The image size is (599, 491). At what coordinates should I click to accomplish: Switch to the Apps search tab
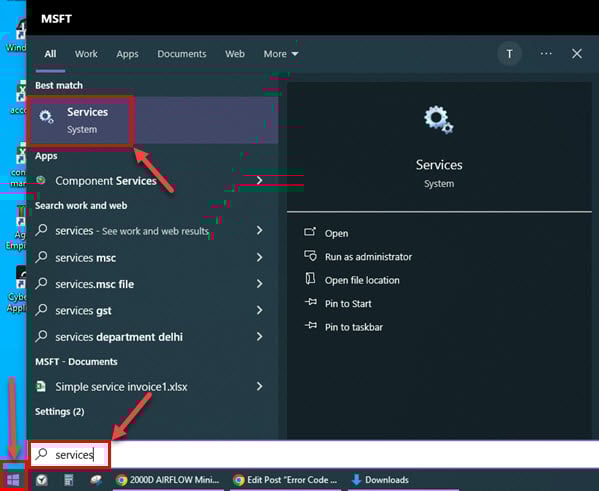tap(127, 54)
